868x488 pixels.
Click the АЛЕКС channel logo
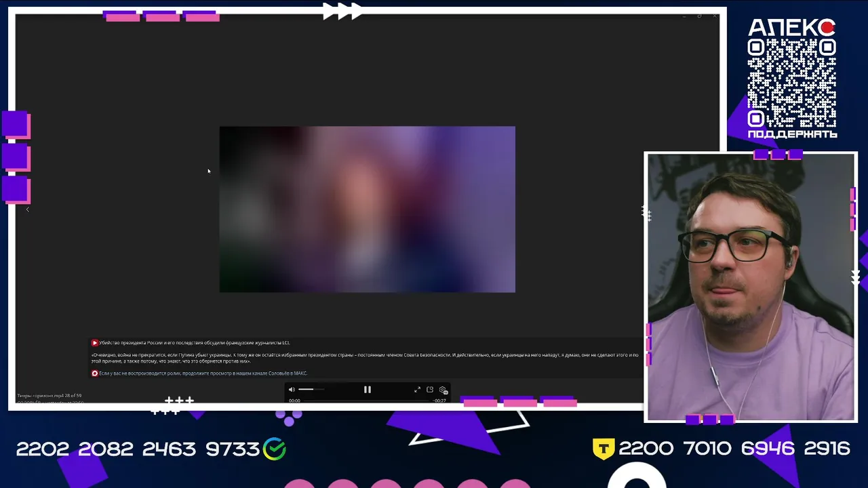[x=791, y=27]
